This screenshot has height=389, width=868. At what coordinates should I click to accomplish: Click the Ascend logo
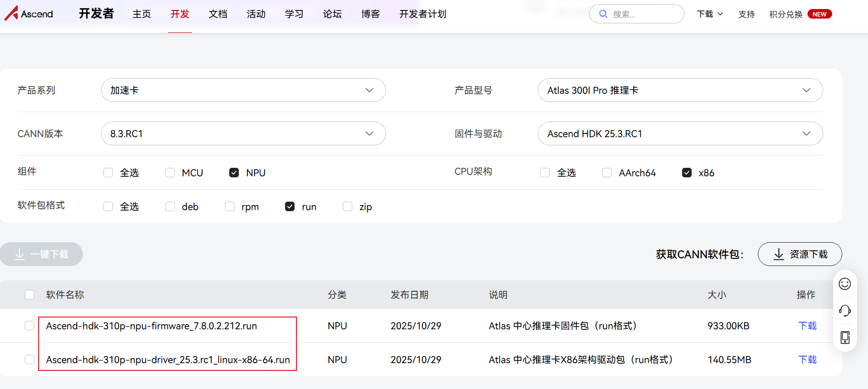click(x=29, y=13)
